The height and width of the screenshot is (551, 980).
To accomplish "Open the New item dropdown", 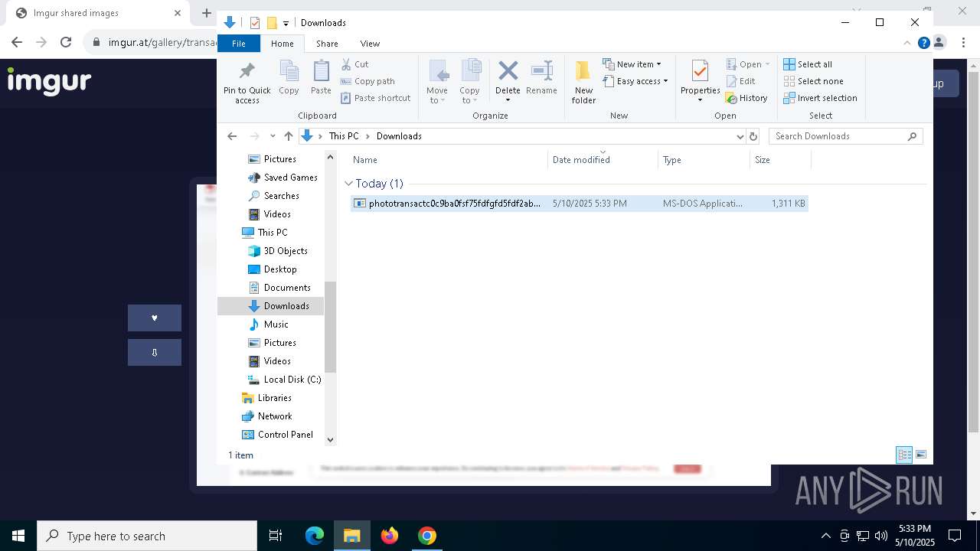I will pyautogui.click(x=632, y=64).
